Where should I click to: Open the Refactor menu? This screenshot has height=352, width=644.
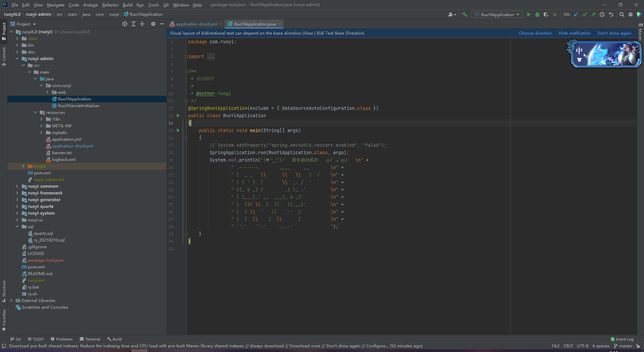pos(110,5)
